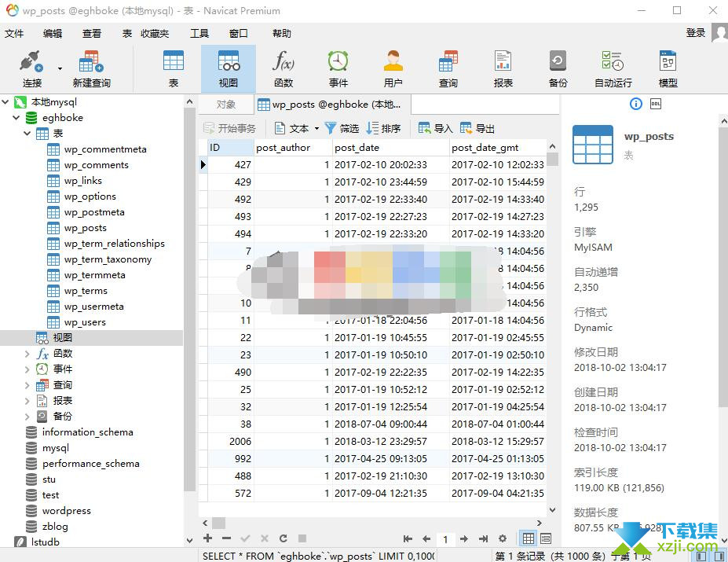Open the Query (查询) toolbar icon
This screenshot has height=562, width=728.
(448, 68)
